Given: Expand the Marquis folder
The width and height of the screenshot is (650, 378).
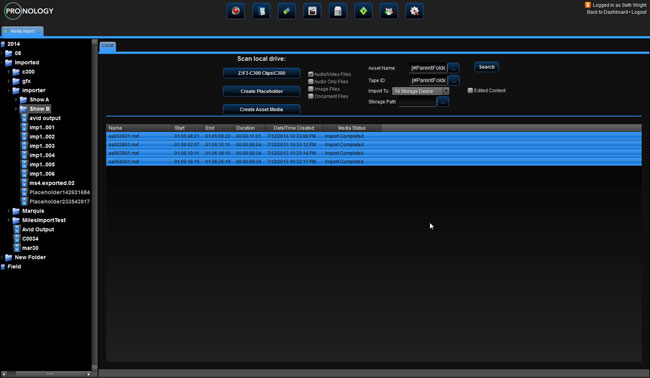Looking at the screenshot, I should (x=9, y=211).
